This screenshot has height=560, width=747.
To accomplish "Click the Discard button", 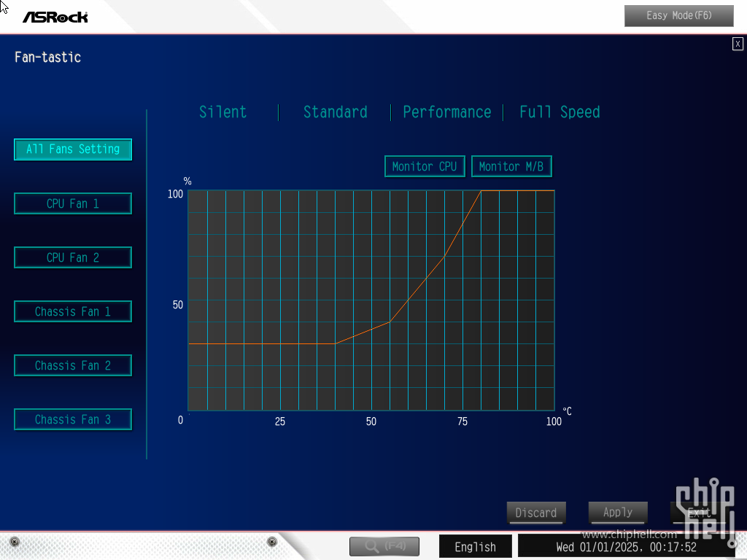I will click(x=536, y=513).
